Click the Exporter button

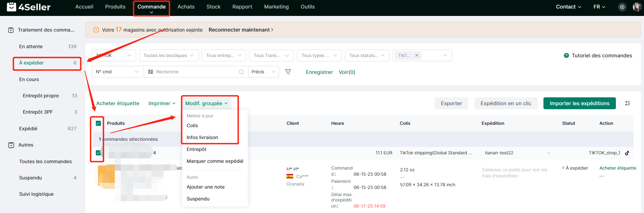(451, 103)
